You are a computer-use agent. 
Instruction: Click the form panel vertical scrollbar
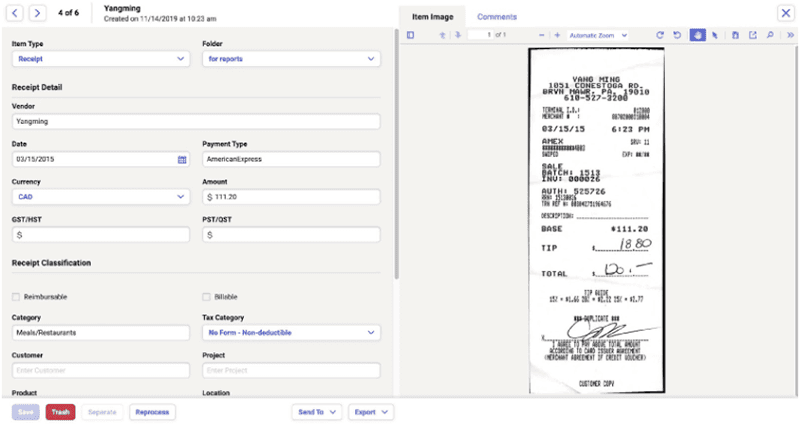click(x=396, y=154)
